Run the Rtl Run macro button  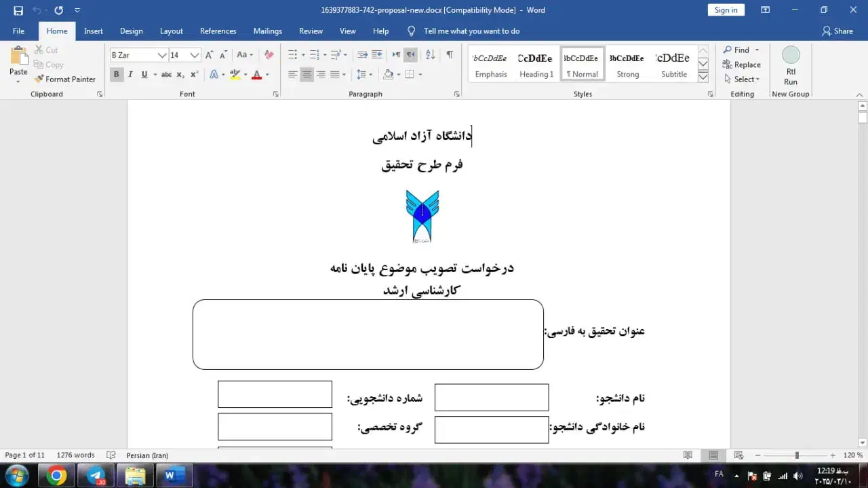point(791,66)
